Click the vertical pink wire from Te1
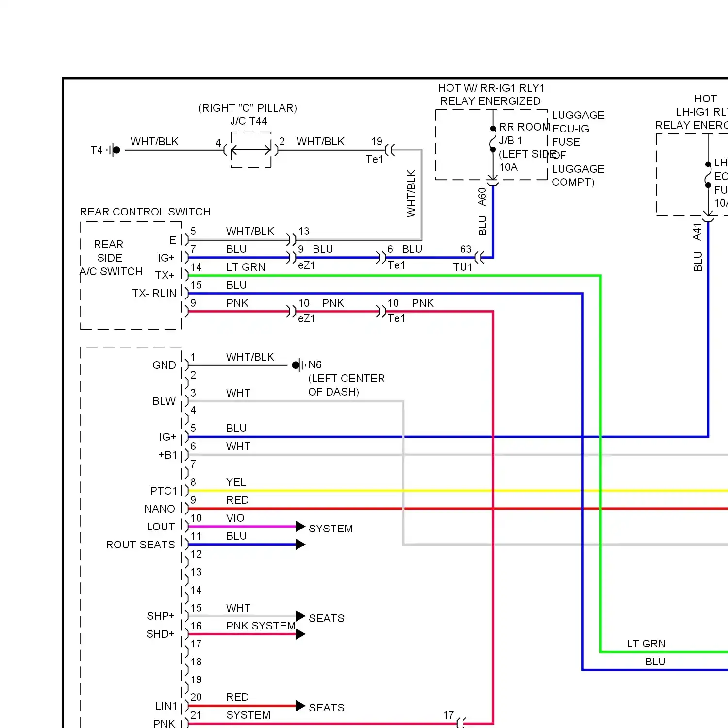Viewport: 728px width, 728px height. pos(493,517)
